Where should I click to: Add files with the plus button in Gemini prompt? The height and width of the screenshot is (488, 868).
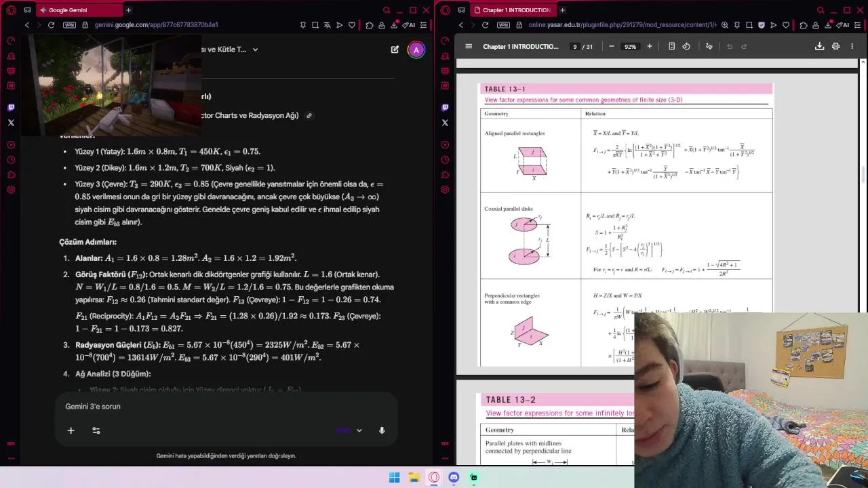coord(71,430)
